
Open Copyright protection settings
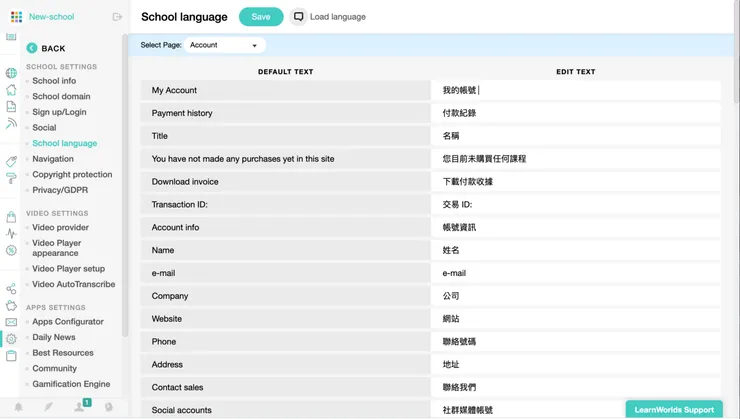point(72,174)
